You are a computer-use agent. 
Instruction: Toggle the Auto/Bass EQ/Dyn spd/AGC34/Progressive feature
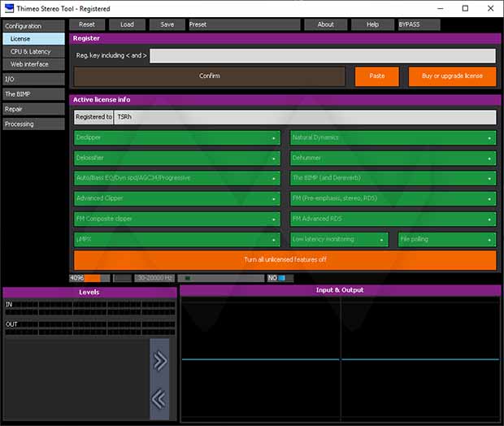(177, 178)
